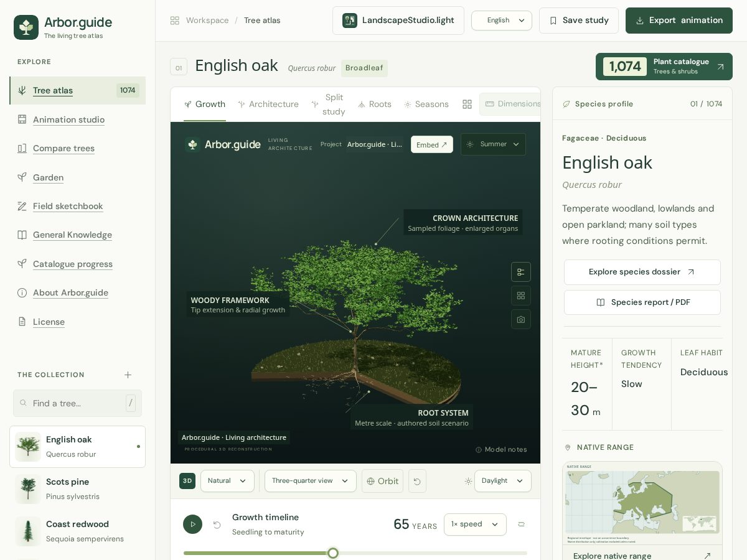Open the 1× speed dropdown
The height and width of the screenshot is (560, 747).
[475, 525]
